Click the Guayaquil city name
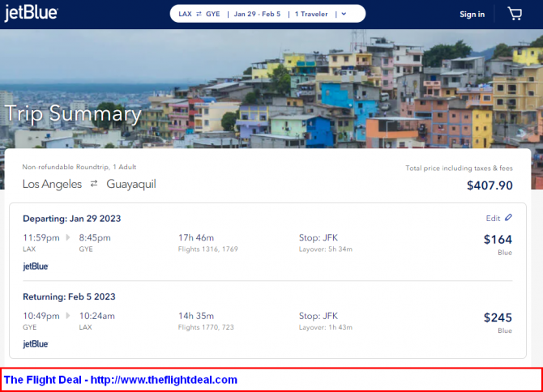The height and width of the screenshot is (392, 543). (131, 184)
